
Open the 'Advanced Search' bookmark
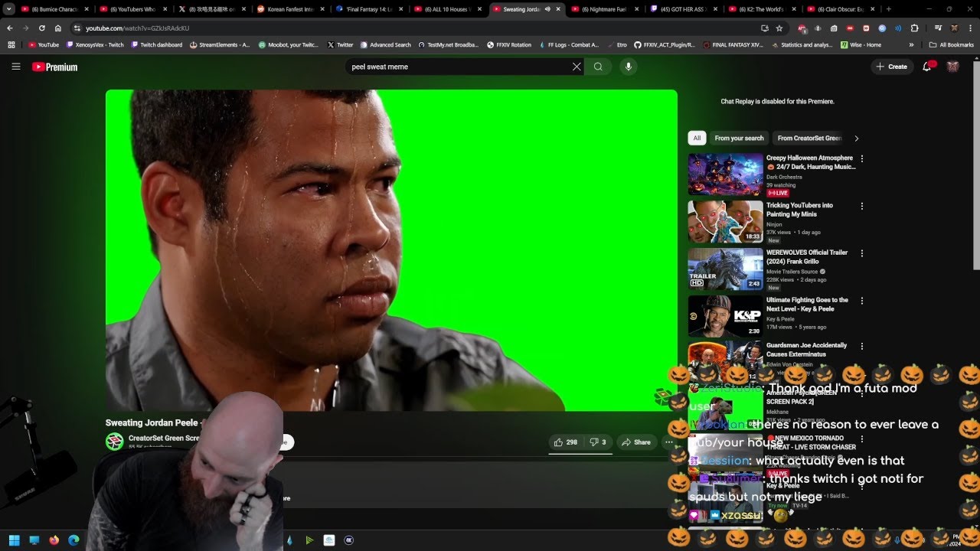pos(385,45)
